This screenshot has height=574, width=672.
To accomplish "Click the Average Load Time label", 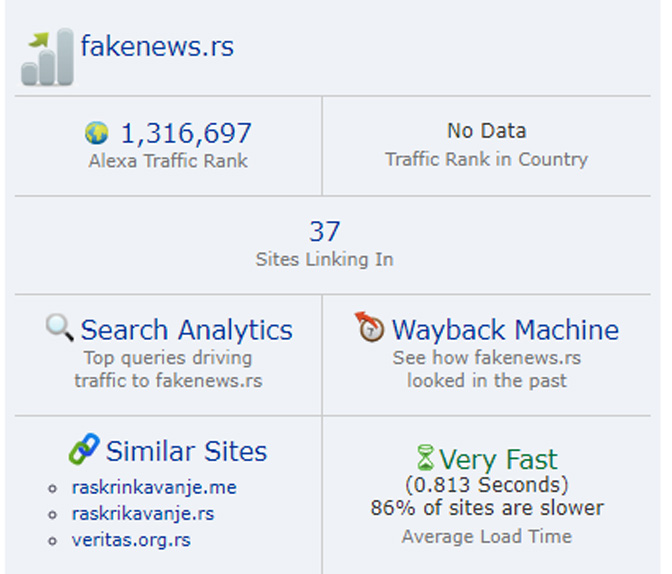I will coord(486,537).
